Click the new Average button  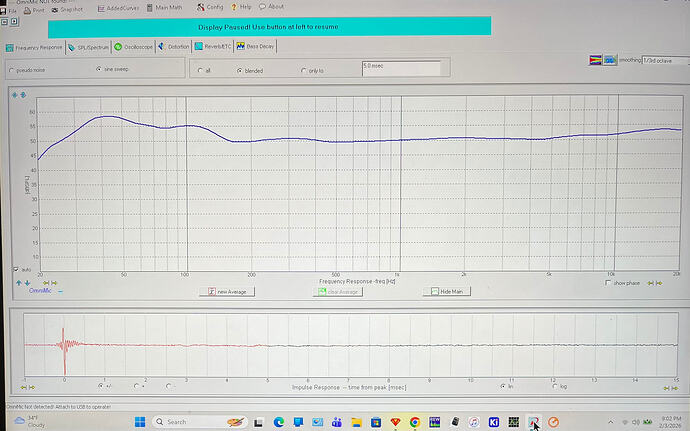(231, 291)
